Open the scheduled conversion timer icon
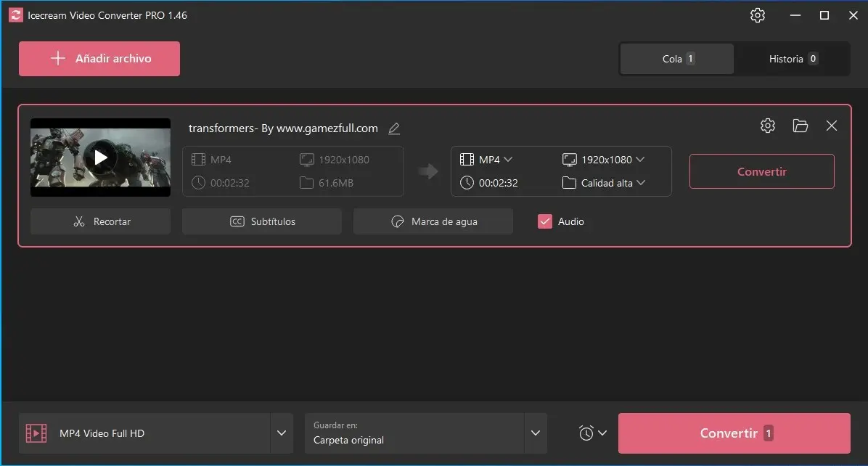 587,433
